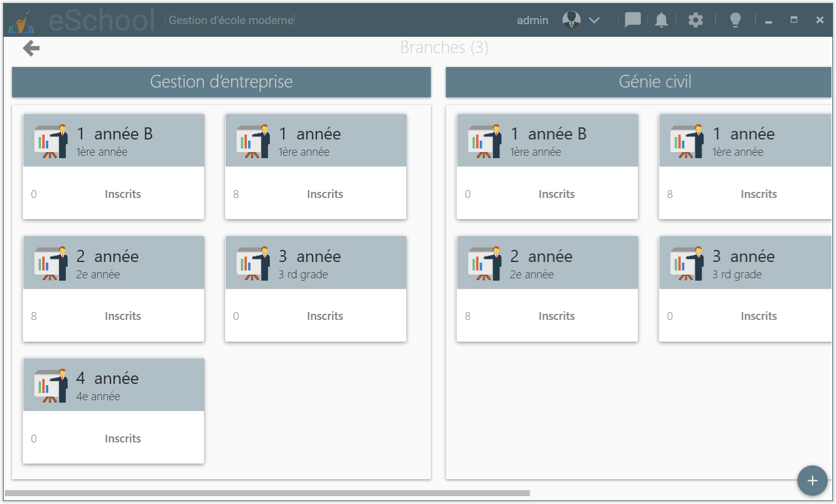Click the enrolled count 8 on 2 année card
This screenshot has width=836, height=504.
[34, 316]
